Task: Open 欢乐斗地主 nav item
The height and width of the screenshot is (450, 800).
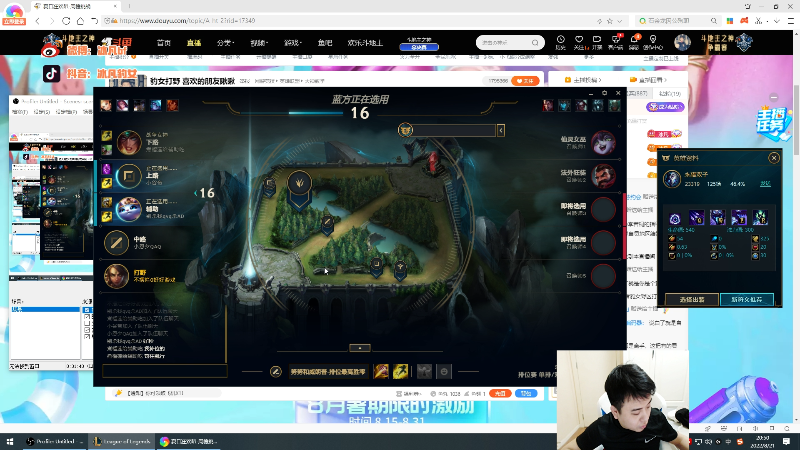Action: 365,43
